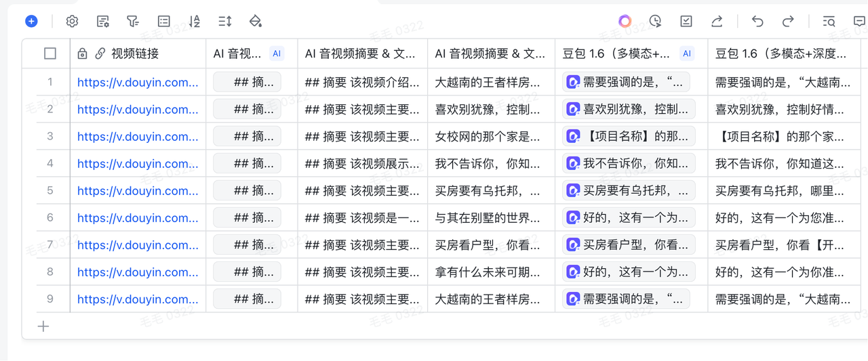This screenshot has height=361, width=868.
Task: Select cell '好的，这有一个为你准' in row 8
Action: click(785, 272)
